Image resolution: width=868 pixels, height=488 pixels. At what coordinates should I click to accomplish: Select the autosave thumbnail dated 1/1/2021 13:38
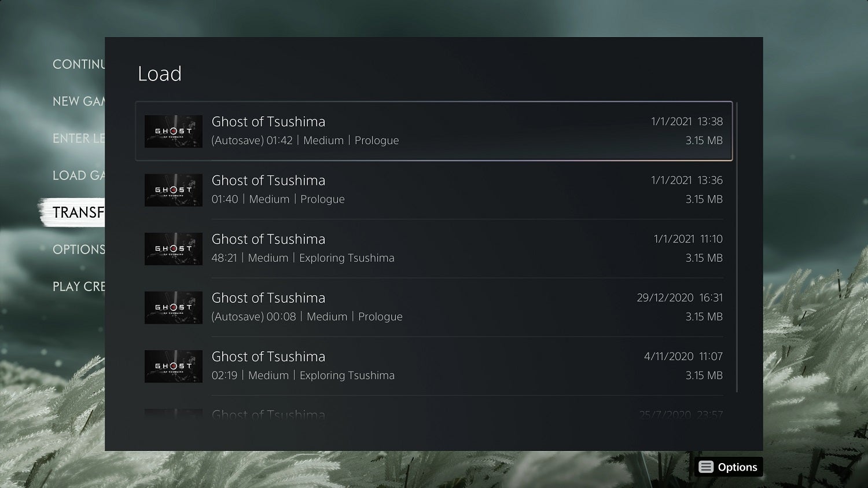174,131
